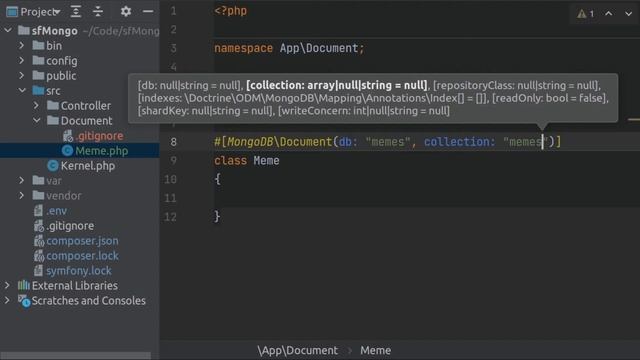640x360 pixels.
Task: Click \App\Document breadcrumb
Action: (298, 350)
